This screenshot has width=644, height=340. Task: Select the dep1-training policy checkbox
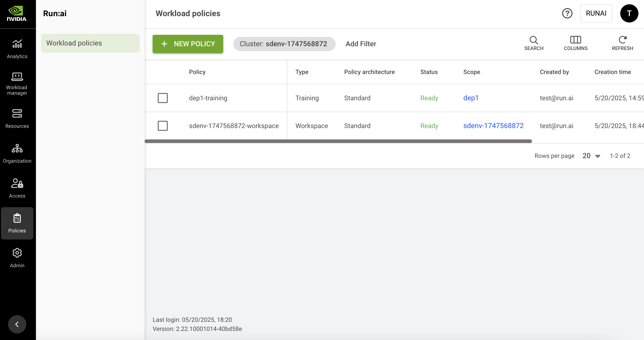coord(163,98)
